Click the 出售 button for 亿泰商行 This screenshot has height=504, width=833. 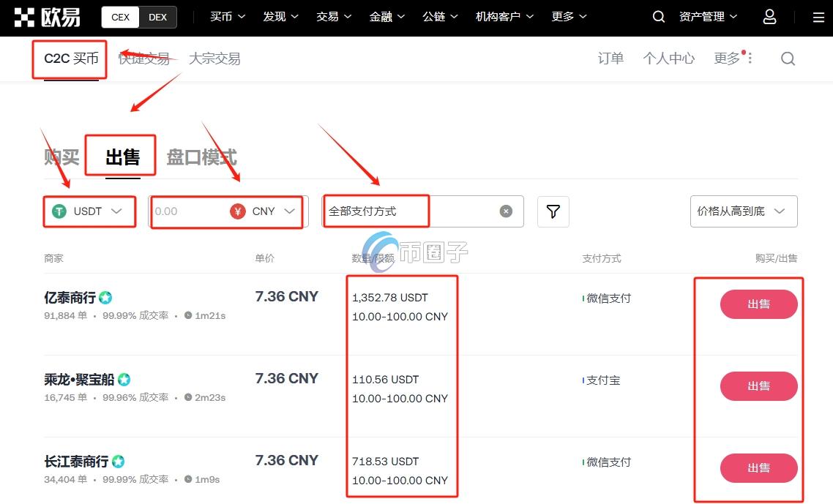point(758,304)
